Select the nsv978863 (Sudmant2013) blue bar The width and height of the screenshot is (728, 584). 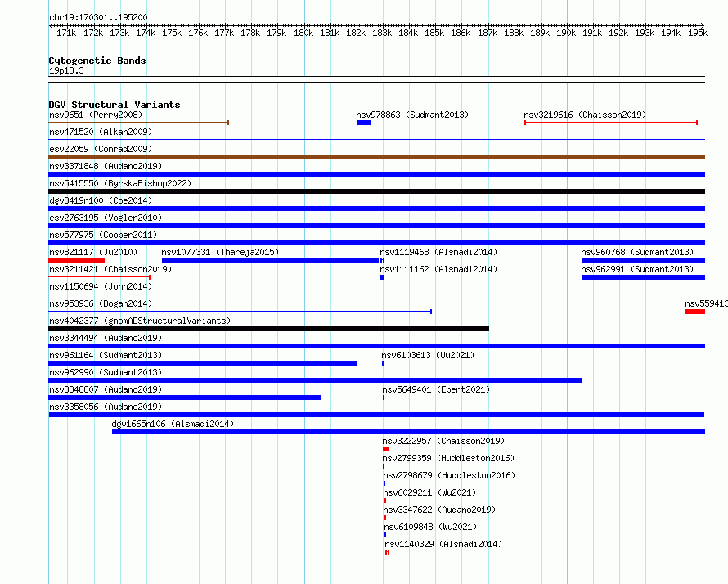[x=364, y=123]
